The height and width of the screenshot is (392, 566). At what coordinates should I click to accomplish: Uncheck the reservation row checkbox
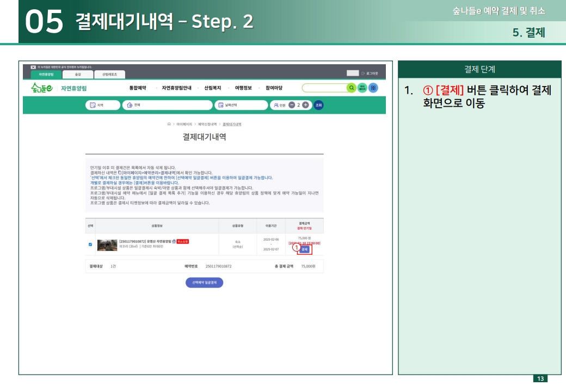pyautogui.click(x=89, y=245)
